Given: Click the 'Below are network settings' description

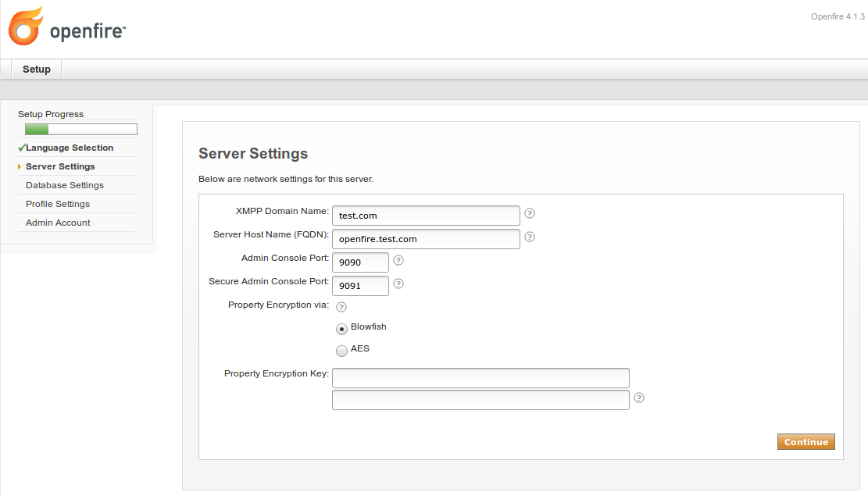Looking at the screenshot, I should (x=286, y=180).
